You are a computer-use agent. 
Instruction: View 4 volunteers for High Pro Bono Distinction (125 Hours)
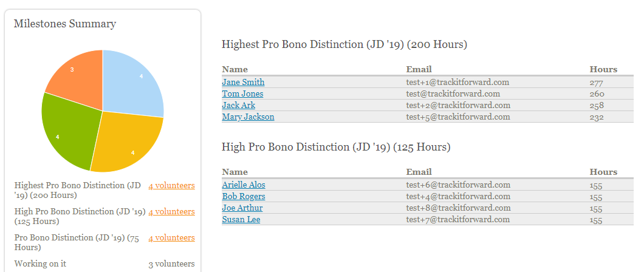(171, 212)
